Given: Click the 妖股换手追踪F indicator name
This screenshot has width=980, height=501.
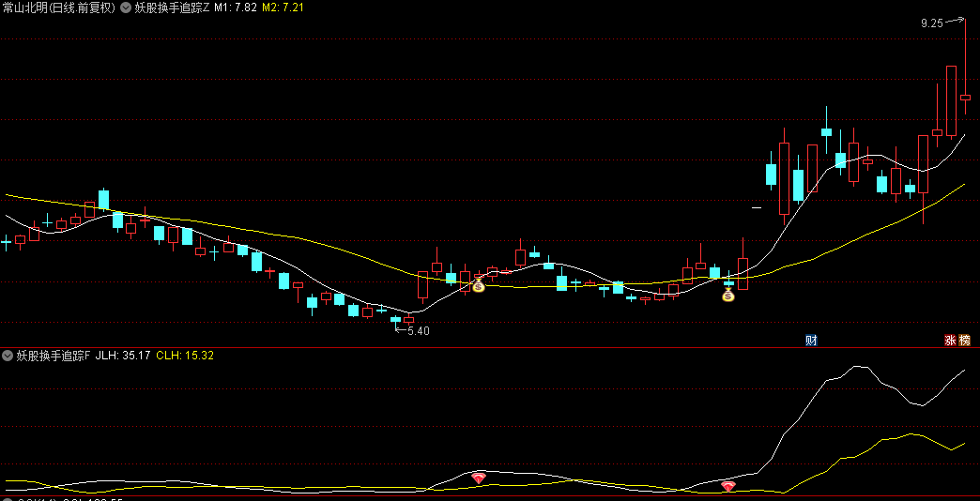Looking at the screenshot, I should tap(54, 357).
